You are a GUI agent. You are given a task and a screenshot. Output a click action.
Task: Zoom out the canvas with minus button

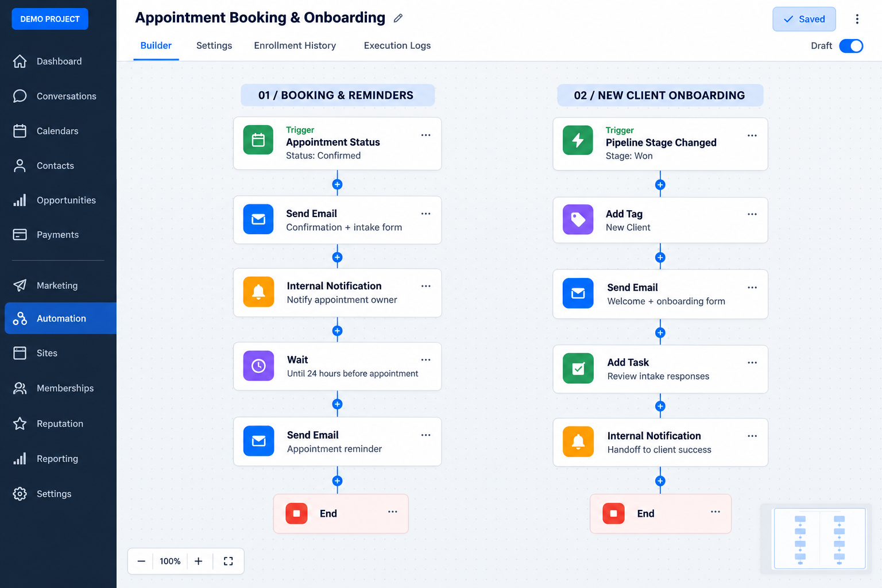pyautogui.click(x=141, y=561)
